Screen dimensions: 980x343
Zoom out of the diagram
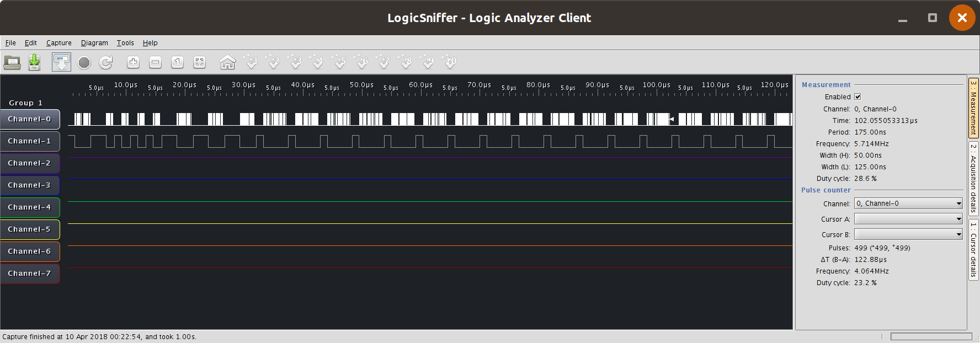click(x=155, y=62)
